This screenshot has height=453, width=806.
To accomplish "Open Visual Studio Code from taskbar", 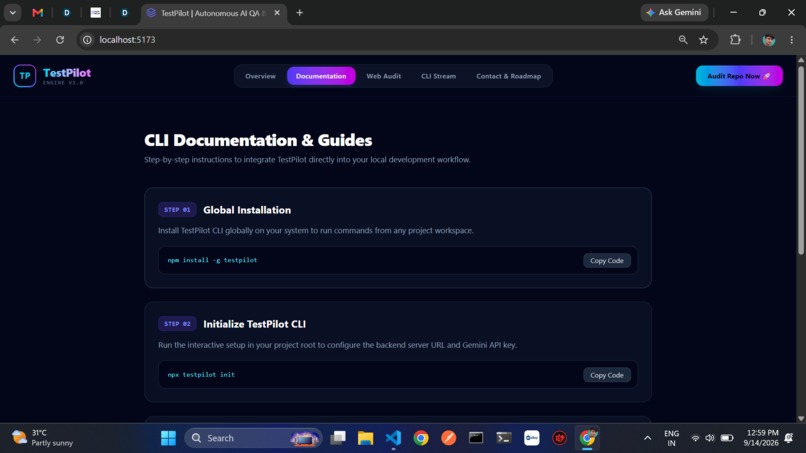I will pos(393,438).
